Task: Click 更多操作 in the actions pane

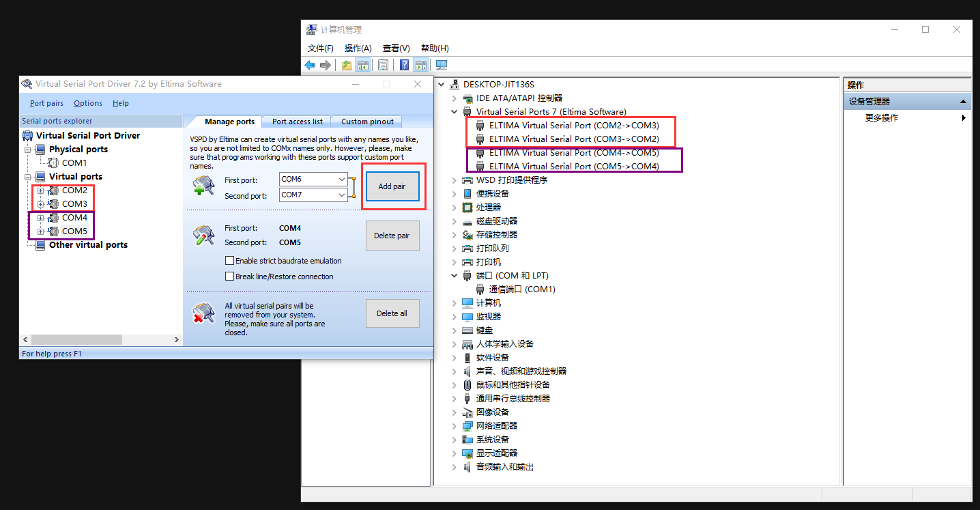Action: tap(882, 118)
